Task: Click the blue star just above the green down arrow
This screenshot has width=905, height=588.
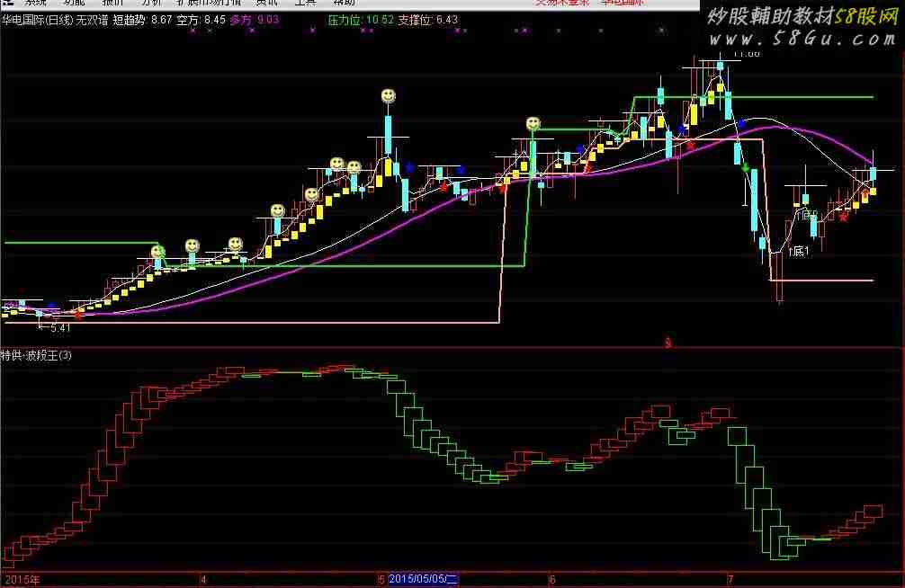Action: click(741, 123)
